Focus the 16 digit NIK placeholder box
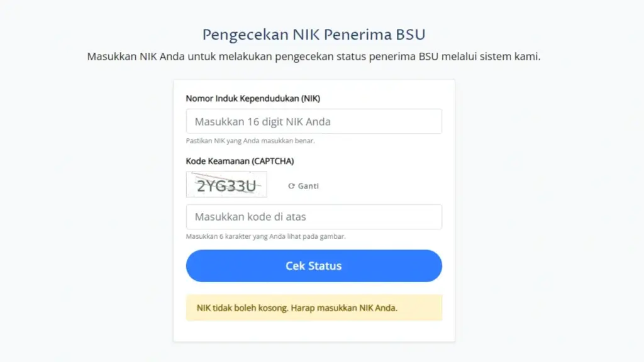This screenshot has height=362, width=644. (313, 121)
